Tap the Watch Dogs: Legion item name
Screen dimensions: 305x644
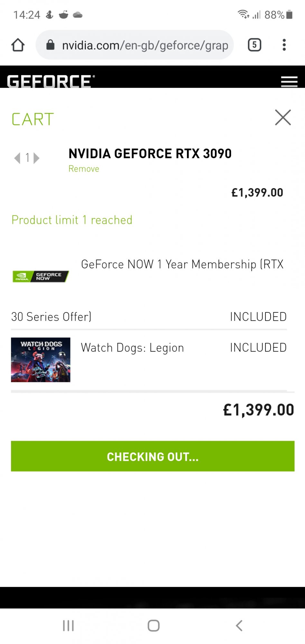pos(132,348)
